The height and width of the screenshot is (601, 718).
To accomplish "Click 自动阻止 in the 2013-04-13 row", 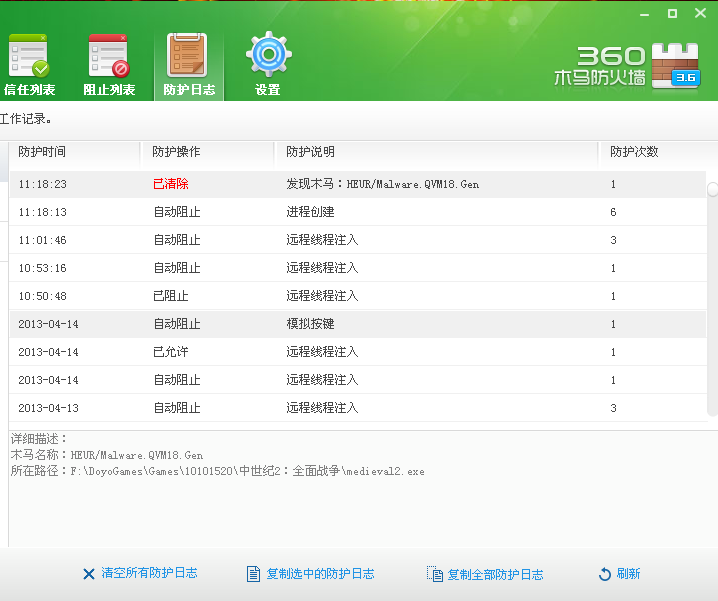I will click(x=177, y=408).
